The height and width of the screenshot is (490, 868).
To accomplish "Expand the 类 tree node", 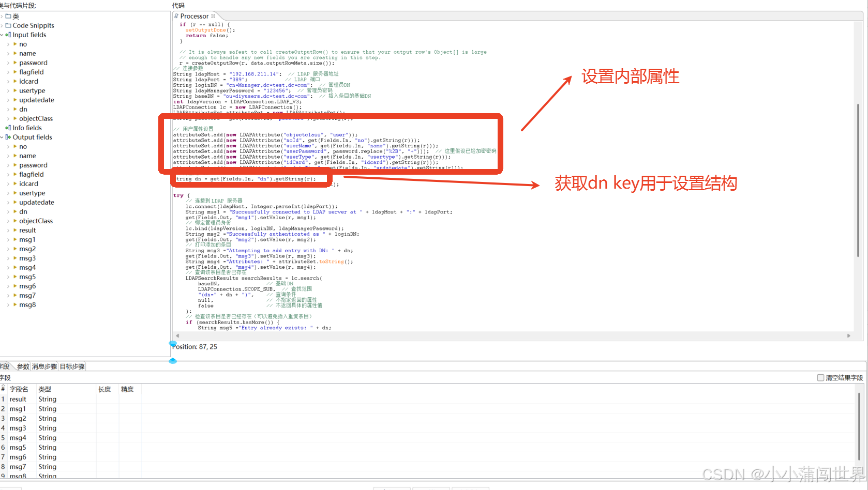I will 3,16.
